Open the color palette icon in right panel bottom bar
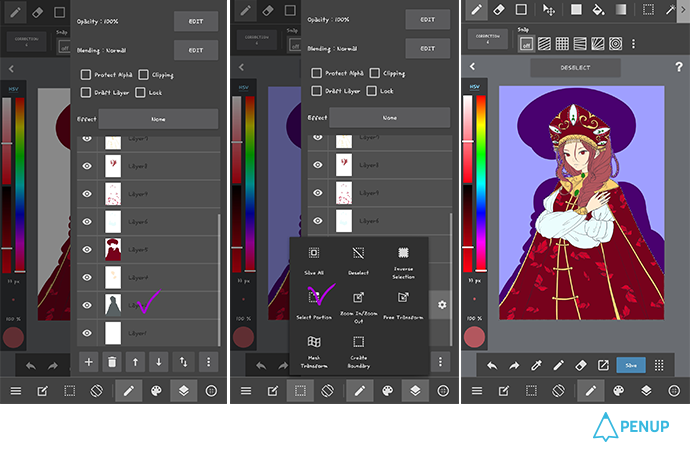 [619, 390]
